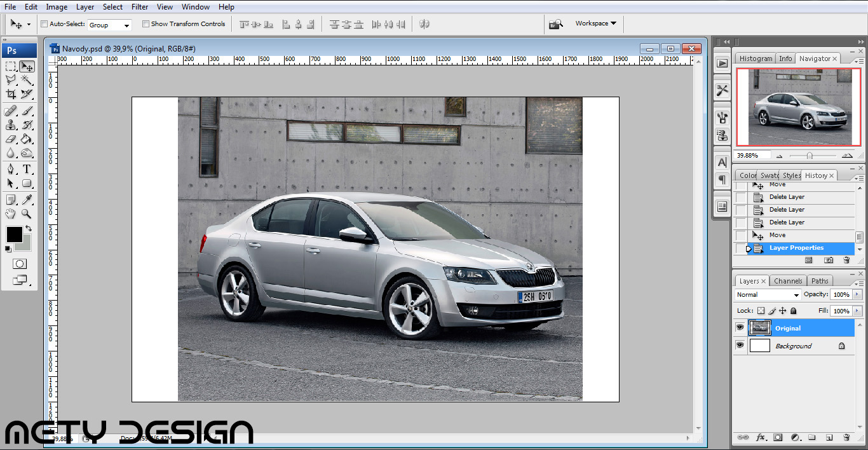Enable Show Transform Controls checkbox

(x=146, y=24)
